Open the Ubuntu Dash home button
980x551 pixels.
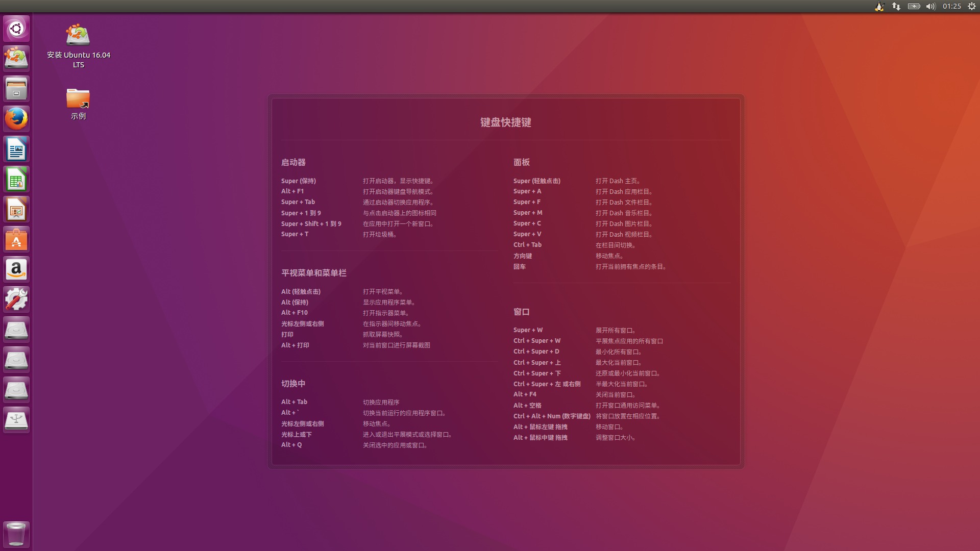tap(16, 28)
